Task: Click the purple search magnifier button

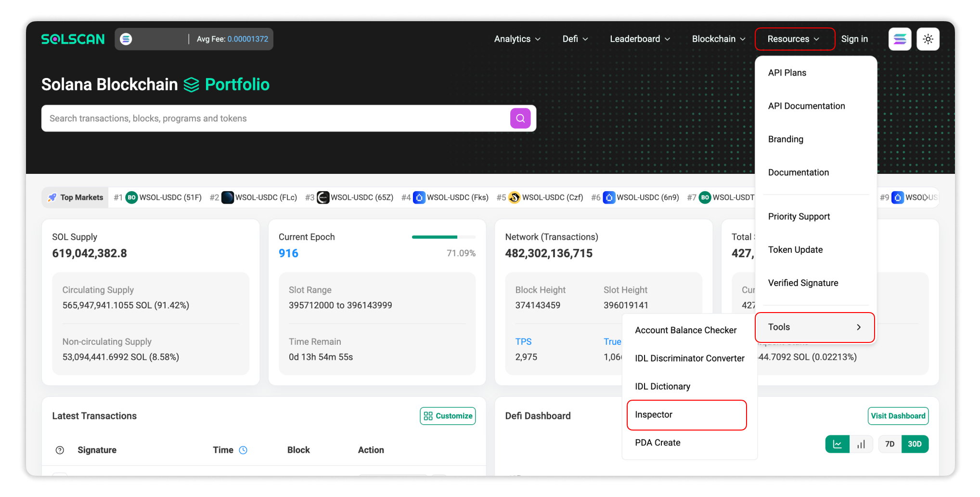Action: tap(520, 118)
